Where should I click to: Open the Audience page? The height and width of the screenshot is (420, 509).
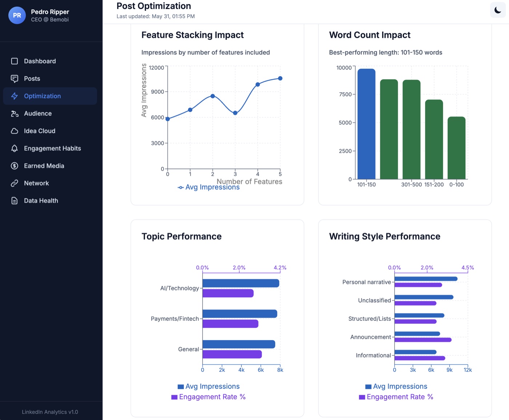pyautogui.click(x=50, y=113)
